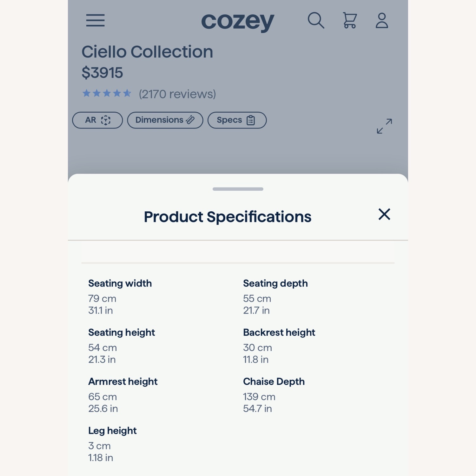The image size is (476, 476).
Task: Click the $3915 price
Action: [102, 73]
